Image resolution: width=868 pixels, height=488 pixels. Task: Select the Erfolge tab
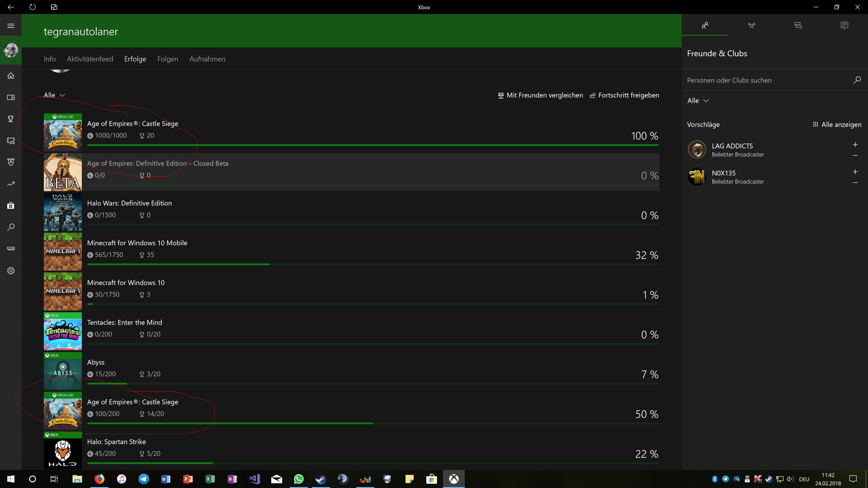(x=135, y=59)
